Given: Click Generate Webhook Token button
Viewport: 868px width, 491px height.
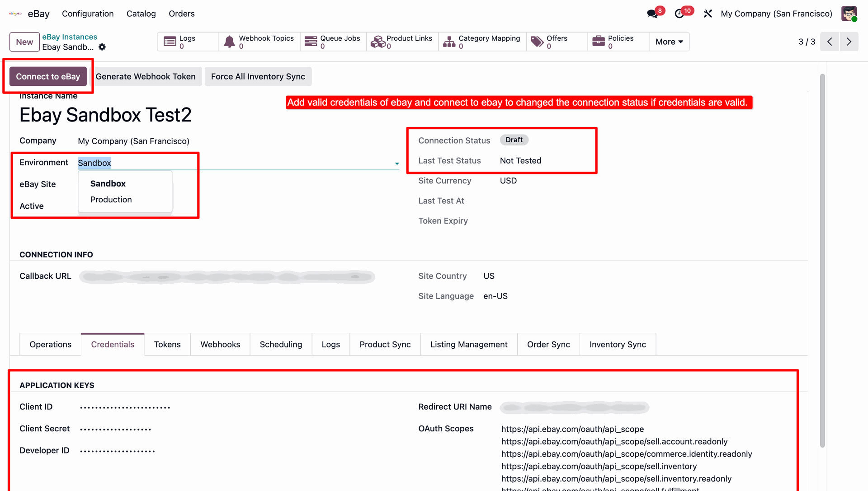Looking at the screenshot, I should [x=146, y=77].
